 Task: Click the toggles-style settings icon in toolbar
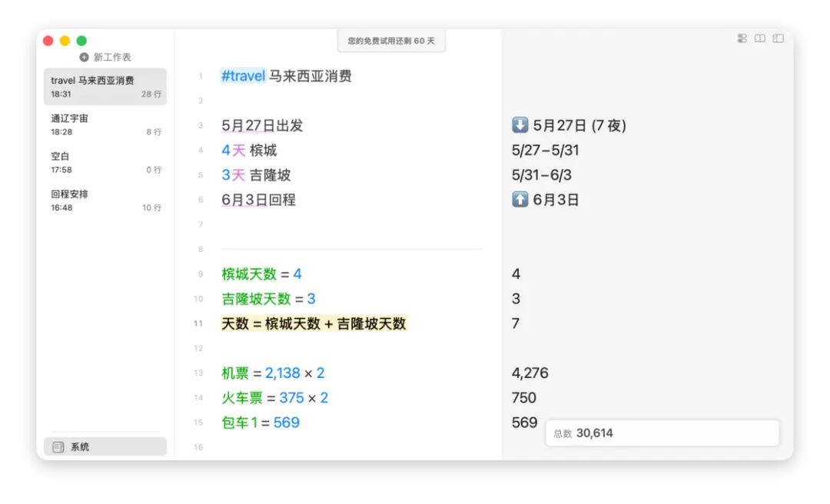point(742,38)
